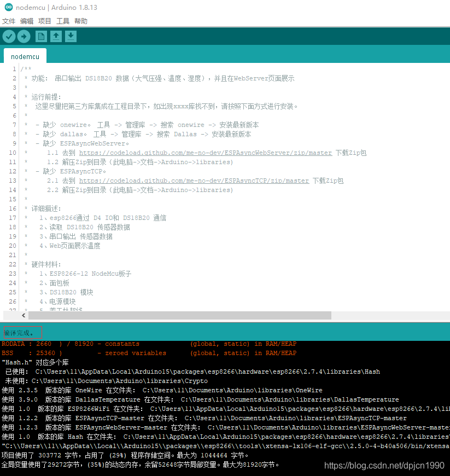Click console line for DallasTemperature 3.9.0 library

[x=200, y=399]
